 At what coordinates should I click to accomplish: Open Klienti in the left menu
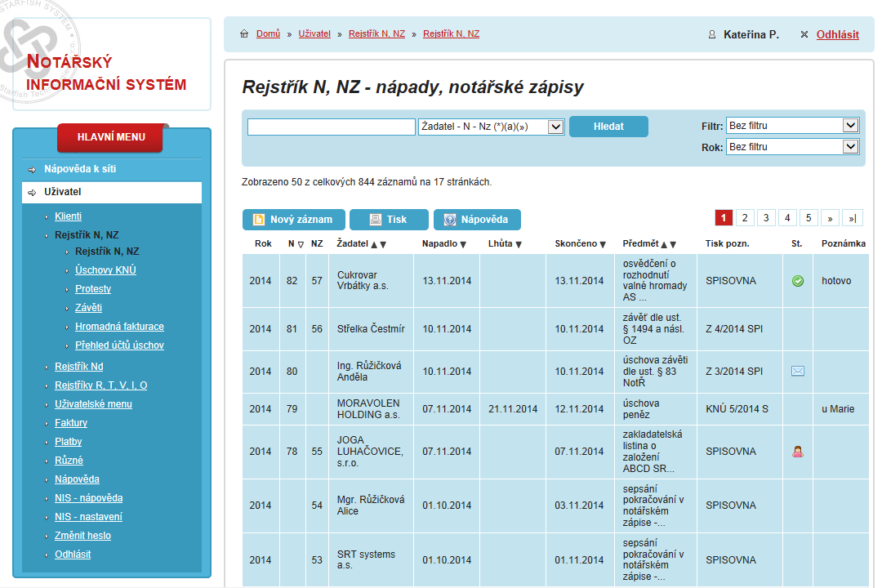pos(68,216)
